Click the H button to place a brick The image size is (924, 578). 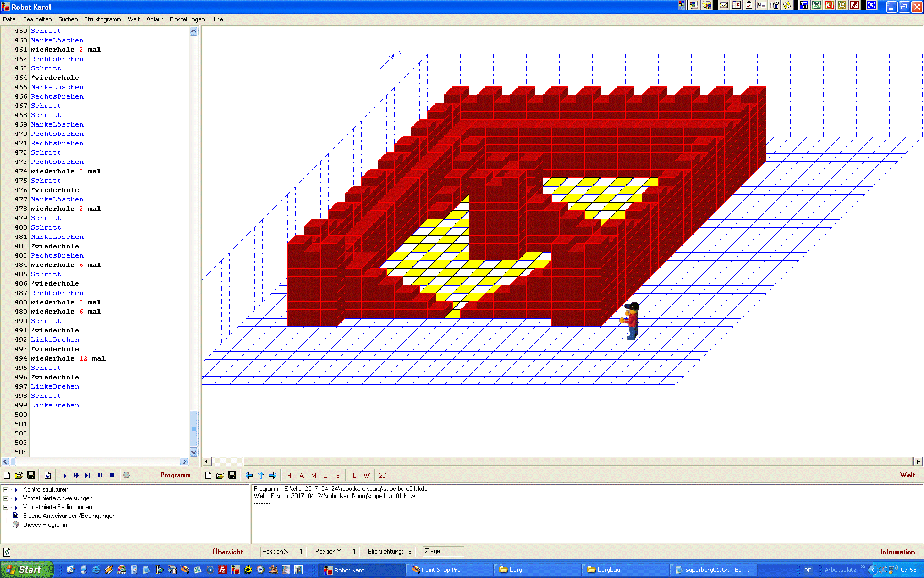pos(289,476)
